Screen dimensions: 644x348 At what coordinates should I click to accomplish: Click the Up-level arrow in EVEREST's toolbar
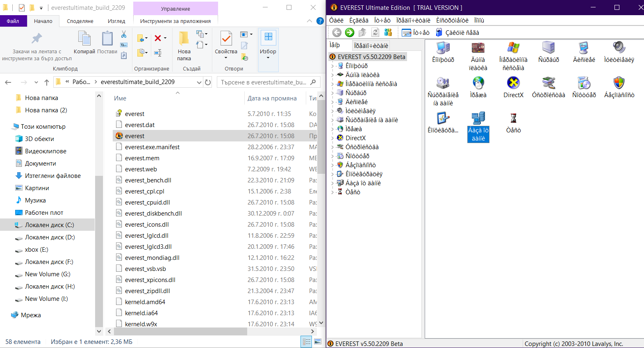(362, 32)
